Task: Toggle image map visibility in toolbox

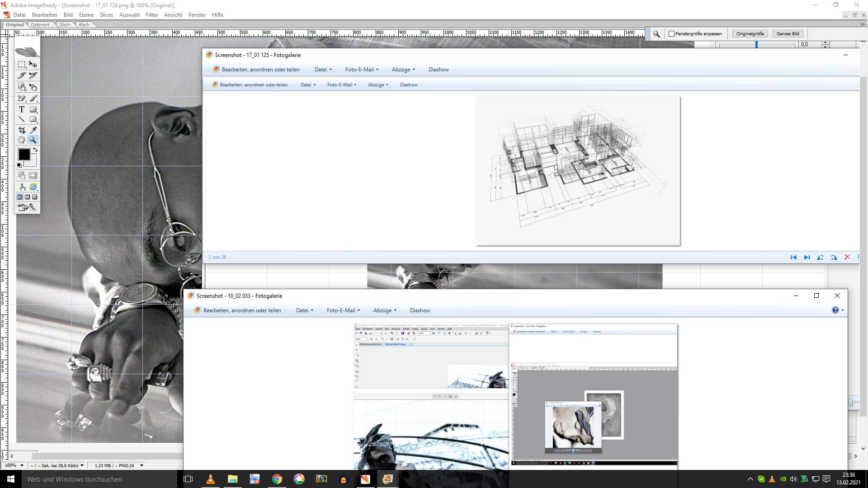Action: [x=22, y=175]
